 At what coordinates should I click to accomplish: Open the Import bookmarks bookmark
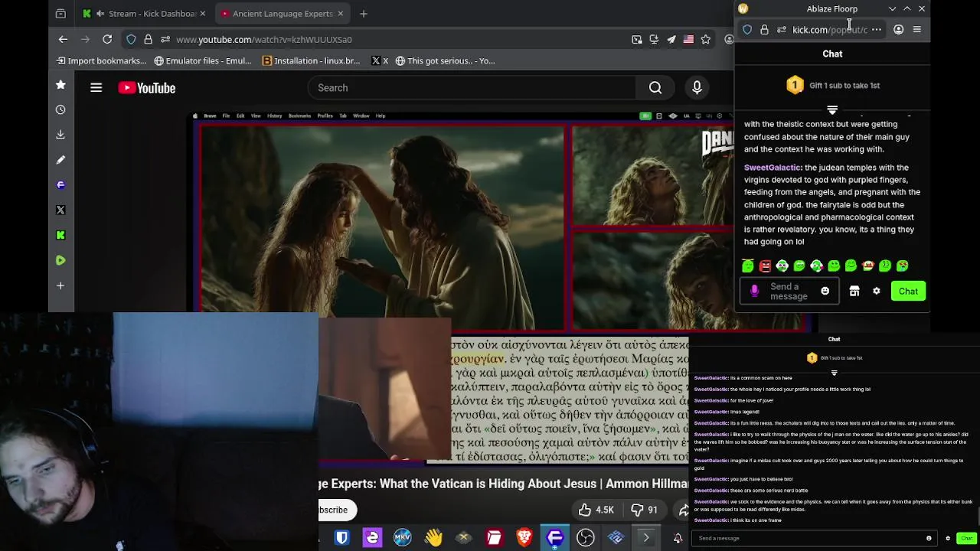(x=101, y=60)
